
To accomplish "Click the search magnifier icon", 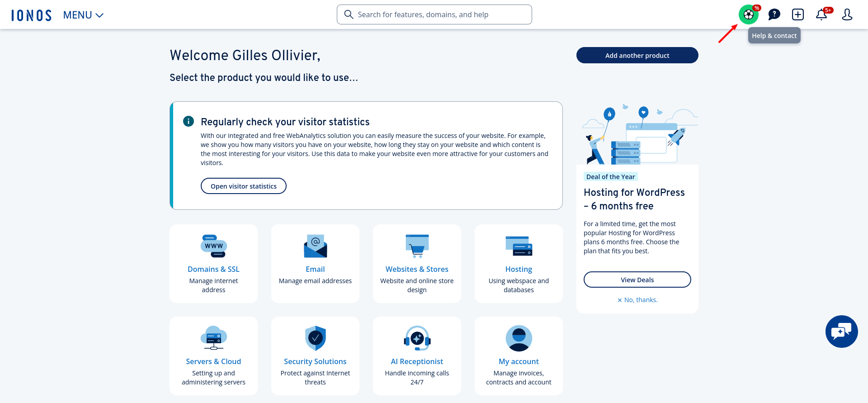I will click(349, 14).
